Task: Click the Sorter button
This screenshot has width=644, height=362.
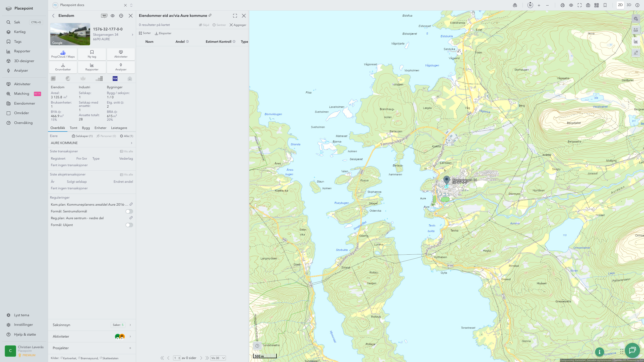Action: (145, 33)
